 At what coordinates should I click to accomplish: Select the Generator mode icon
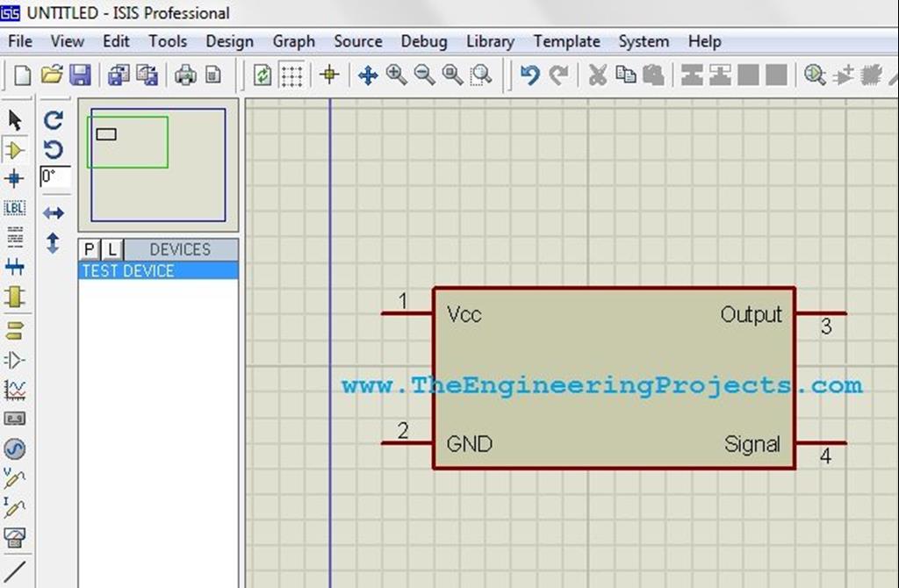pyautogui.click(x=14, y=449)
